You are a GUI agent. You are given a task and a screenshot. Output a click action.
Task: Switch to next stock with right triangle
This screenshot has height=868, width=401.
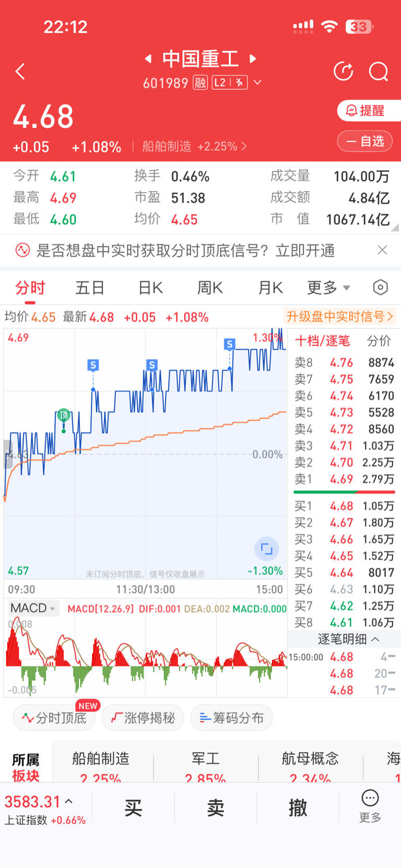[x=253, y=58]
